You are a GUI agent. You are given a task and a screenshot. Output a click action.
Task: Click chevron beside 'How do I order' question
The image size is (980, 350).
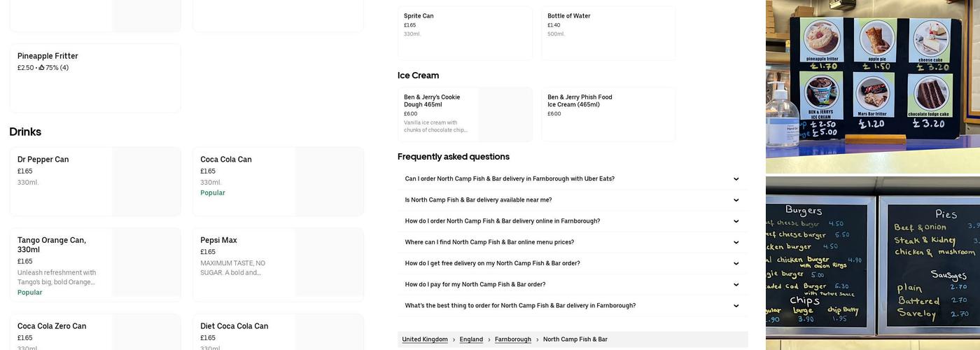736,221
